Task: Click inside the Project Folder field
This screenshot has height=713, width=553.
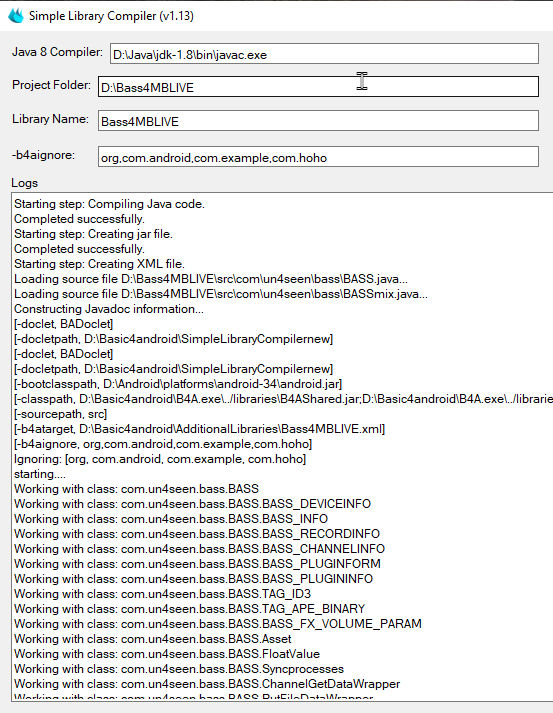Action: 318,86
